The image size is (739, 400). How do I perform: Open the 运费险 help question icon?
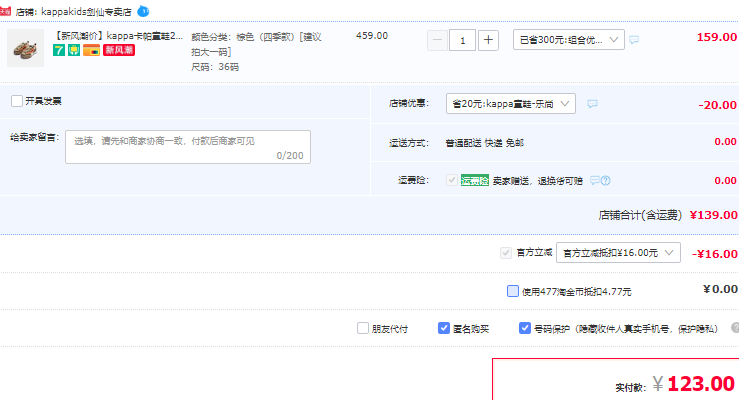(606, 180)
